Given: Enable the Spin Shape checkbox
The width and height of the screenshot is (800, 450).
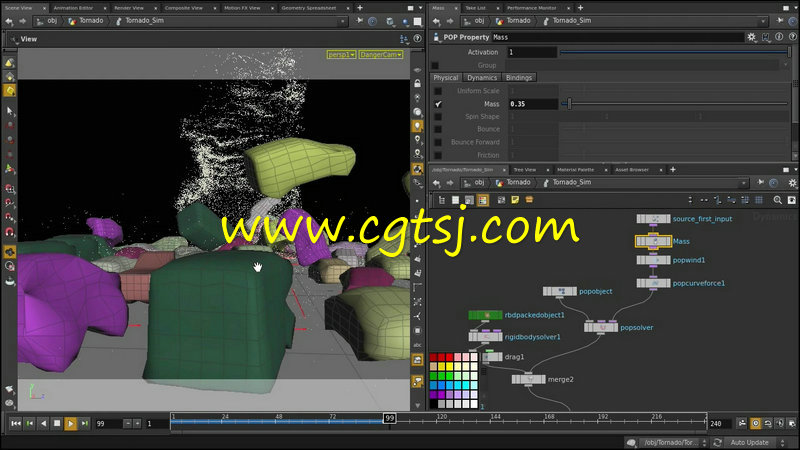Looking at the screenshot, I should pos(438,117).
